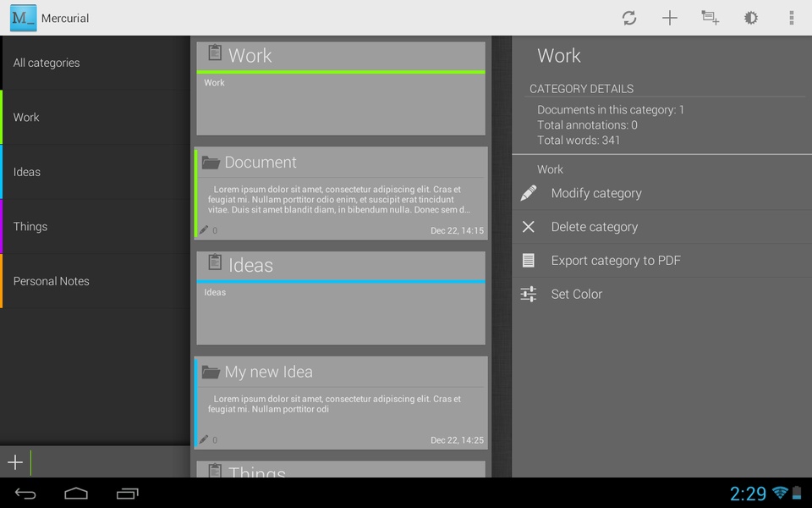Image resolution: width=812 pixels, height=508 pixels.
Task: Tap the plus button below category list
Action: tap(15, 462)
